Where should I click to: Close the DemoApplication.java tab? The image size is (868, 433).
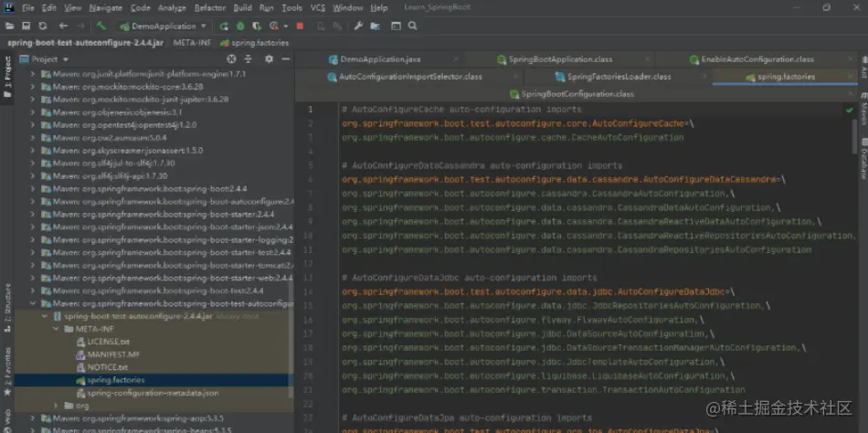(456, 59)
